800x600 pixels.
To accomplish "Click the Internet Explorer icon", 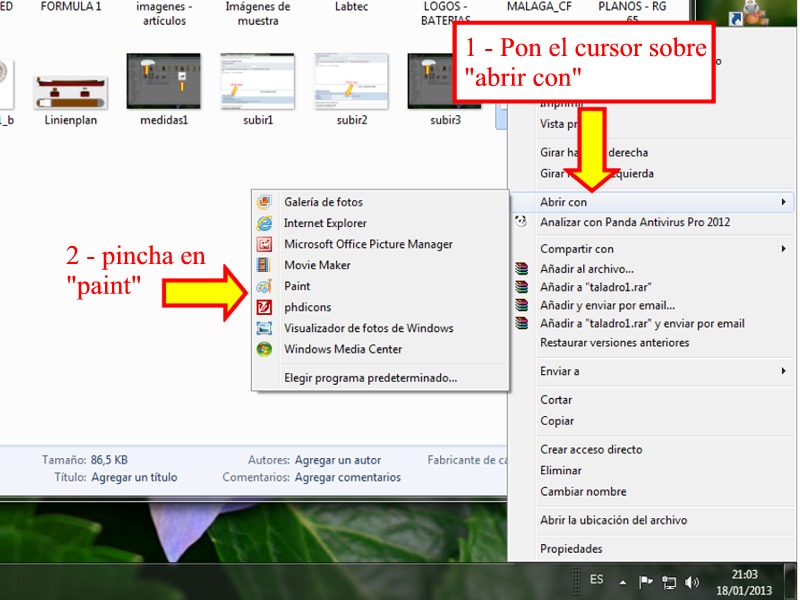I will point(264,223).
